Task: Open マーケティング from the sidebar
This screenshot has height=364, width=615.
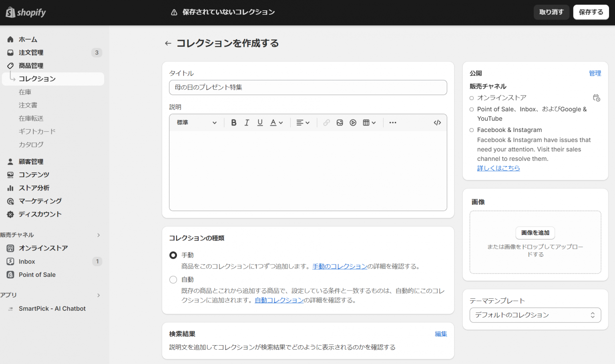Action: point(40,201)
